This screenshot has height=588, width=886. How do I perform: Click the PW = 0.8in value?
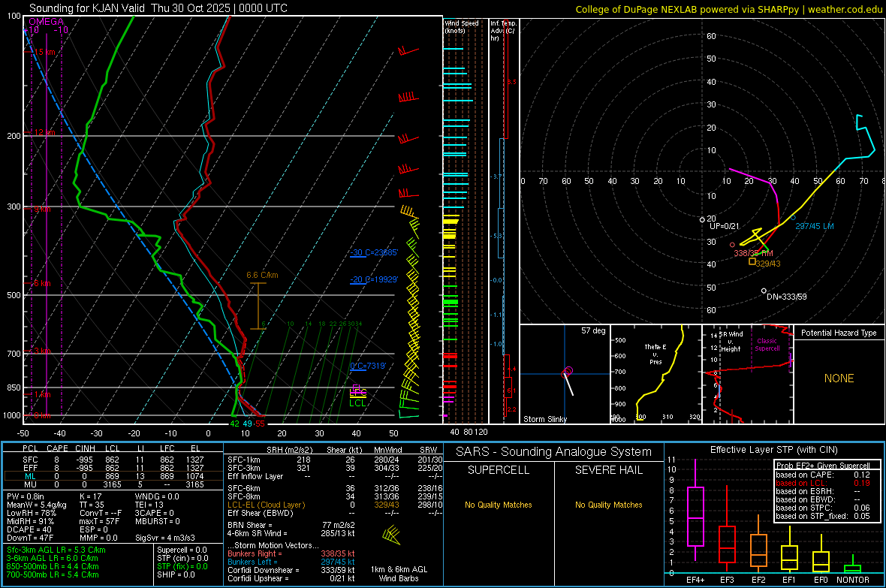pyautogui.click(x=26, y=497)
